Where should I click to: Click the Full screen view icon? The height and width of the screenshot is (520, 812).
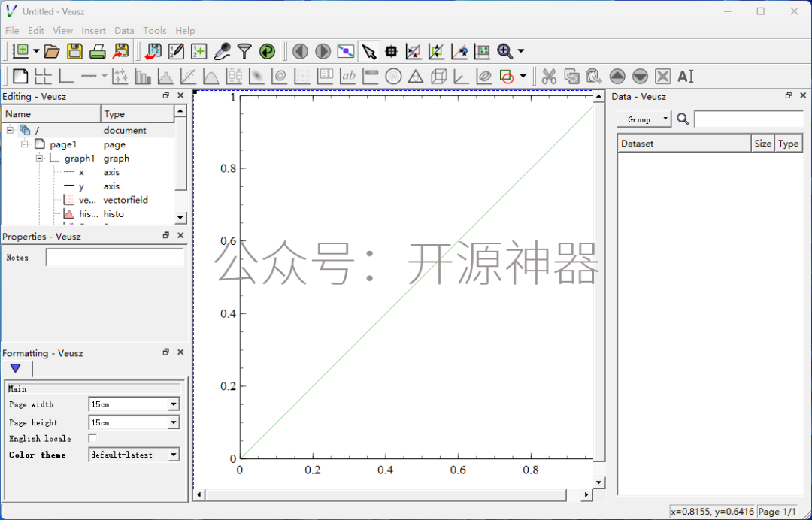[x=346, y=50]
